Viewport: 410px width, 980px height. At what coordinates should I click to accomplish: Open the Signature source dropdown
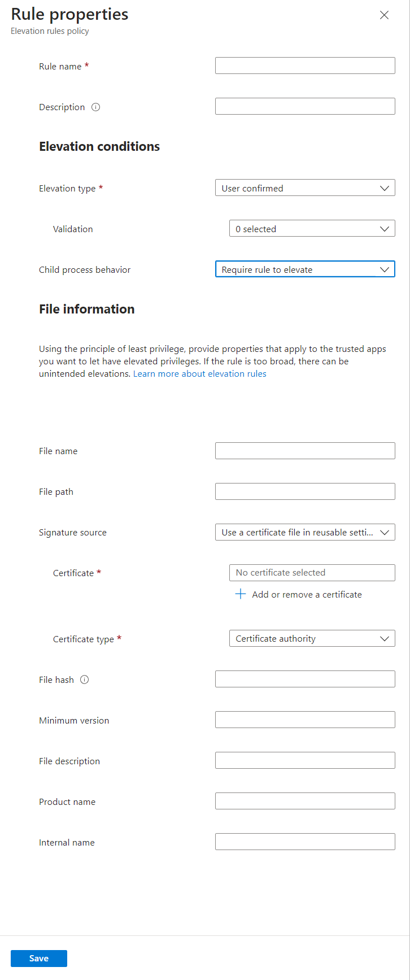coord(305,532)
